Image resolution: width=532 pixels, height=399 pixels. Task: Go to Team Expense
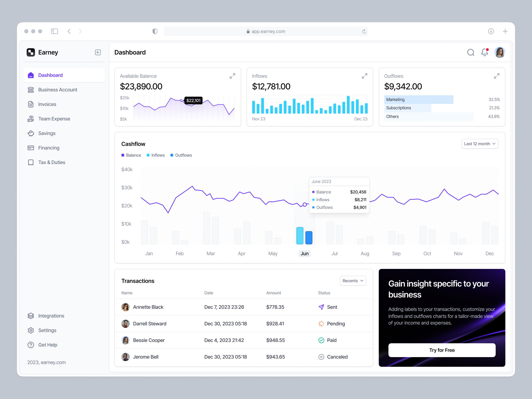(x=54, y=119)
